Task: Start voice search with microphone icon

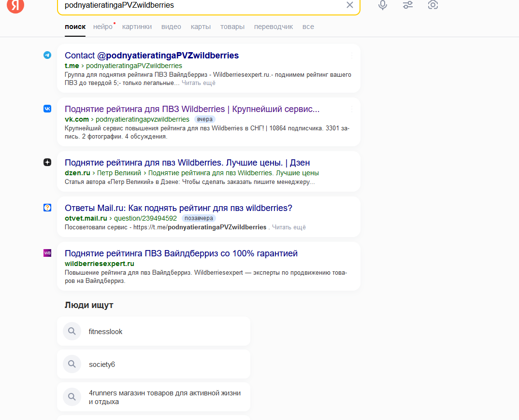Action: pyautogui.click(x=383, y=5)
